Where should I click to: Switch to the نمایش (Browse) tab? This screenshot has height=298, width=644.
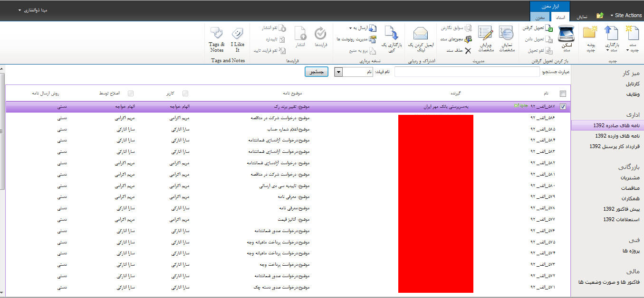[582, 16]
